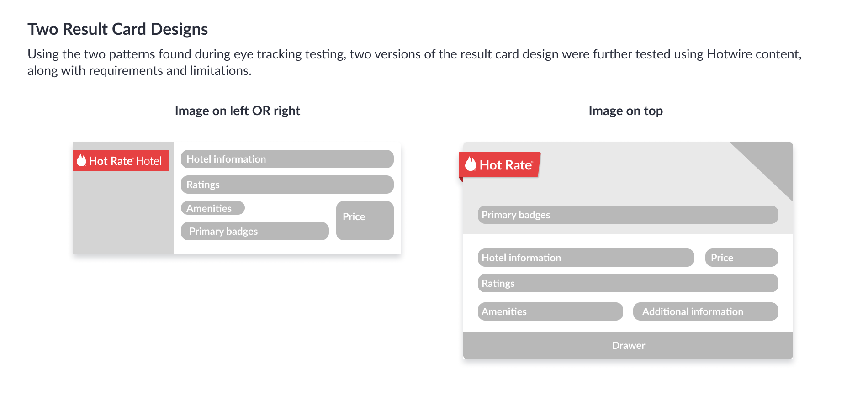The width and height of the screenshot is (868, 401).
Task: Click the flame icon in the Hot Rate Hotel badge
Action: tap(81, 160)
